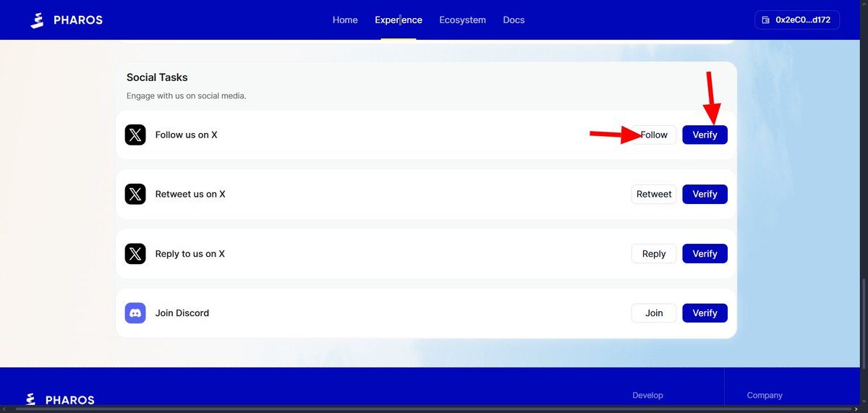
Task: Select the Experience nav tab
Action: click(x=399, y=20)
